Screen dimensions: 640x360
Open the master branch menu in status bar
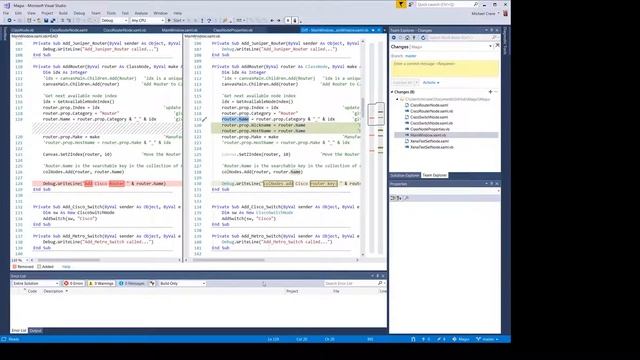[487, 339]
